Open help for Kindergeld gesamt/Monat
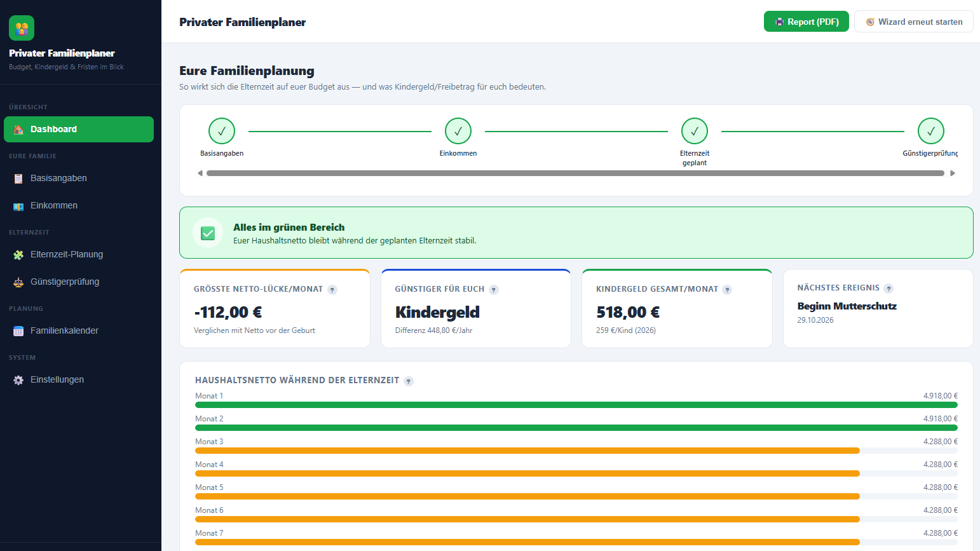This screenshot has width=980, height=551. point(727,290)
